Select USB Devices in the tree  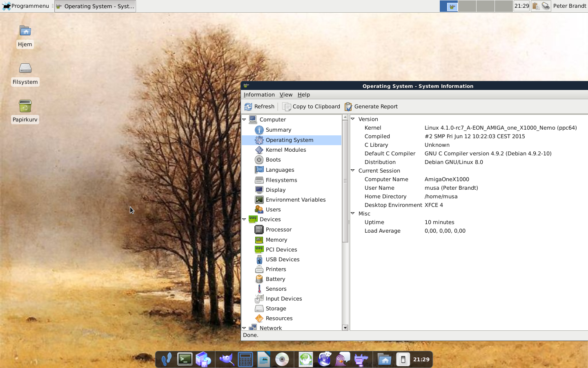click(282, 260)
